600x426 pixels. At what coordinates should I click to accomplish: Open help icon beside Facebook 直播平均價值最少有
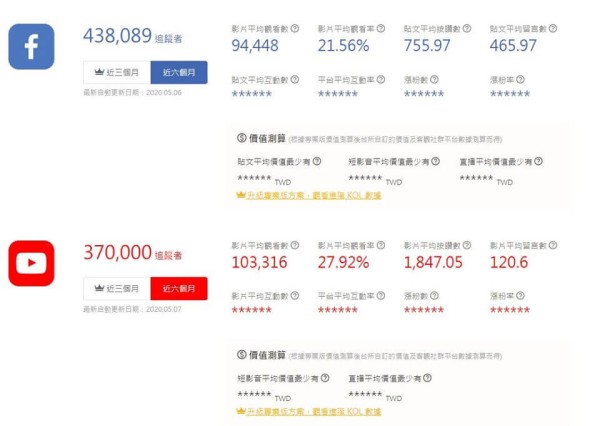click(538, 162)
